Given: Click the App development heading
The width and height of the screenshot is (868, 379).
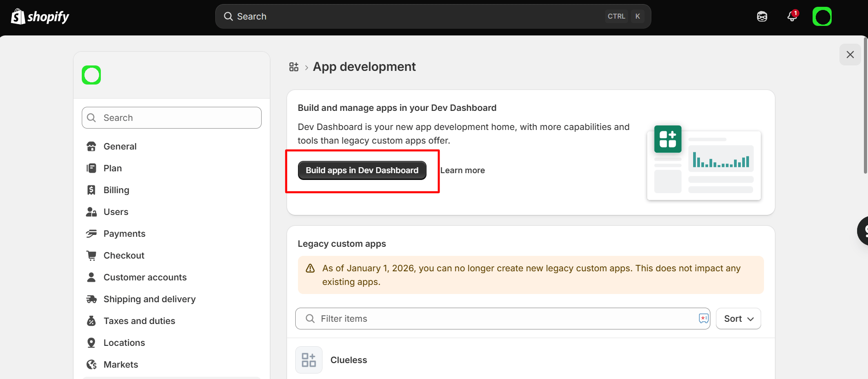Looking at the screenshot, I should click(x=364, y=67).
